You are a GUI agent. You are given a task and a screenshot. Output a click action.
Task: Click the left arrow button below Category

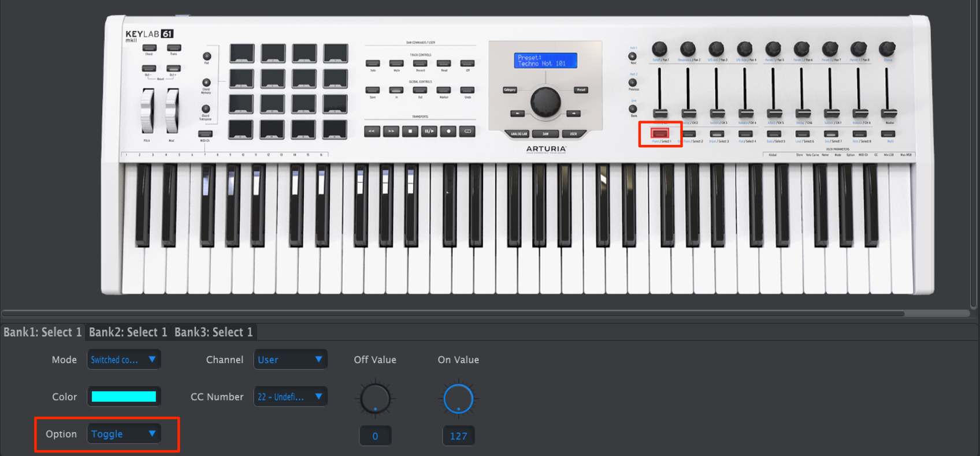point(517,114)
